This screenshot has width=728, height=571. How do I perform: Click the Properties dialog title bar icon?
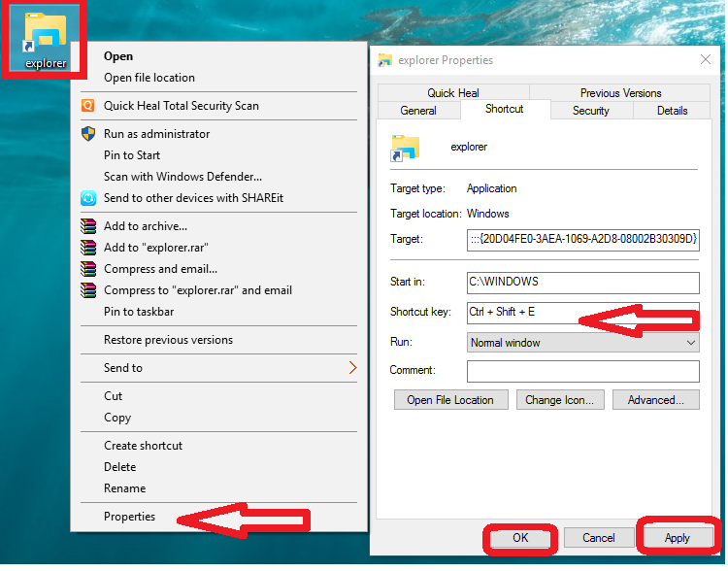385,60
